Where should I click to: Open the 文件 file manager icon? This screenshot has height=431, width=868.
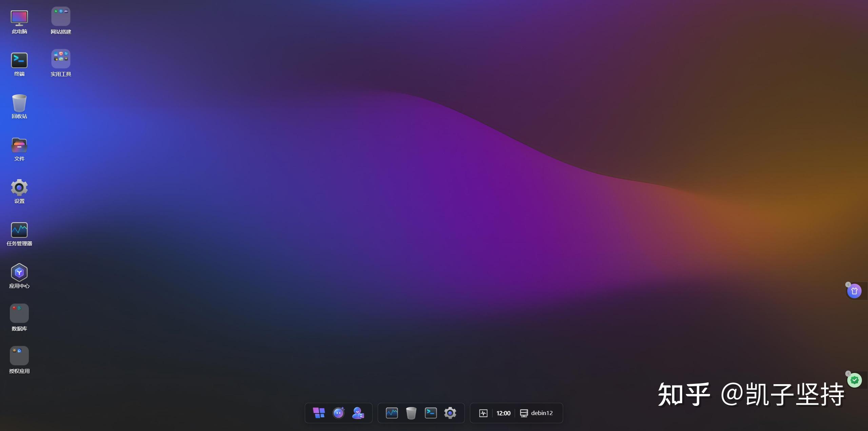click(19, 146)
